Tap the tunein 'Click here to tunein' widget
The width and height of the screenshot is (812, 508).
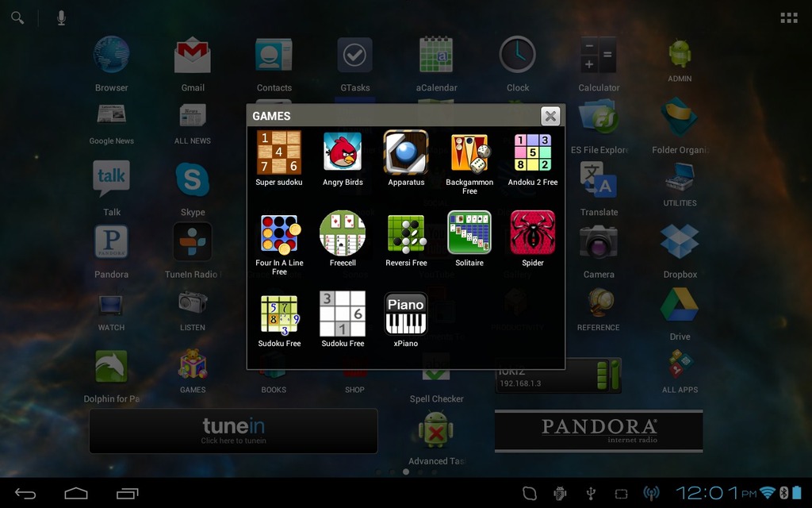(x=234, y=431)
